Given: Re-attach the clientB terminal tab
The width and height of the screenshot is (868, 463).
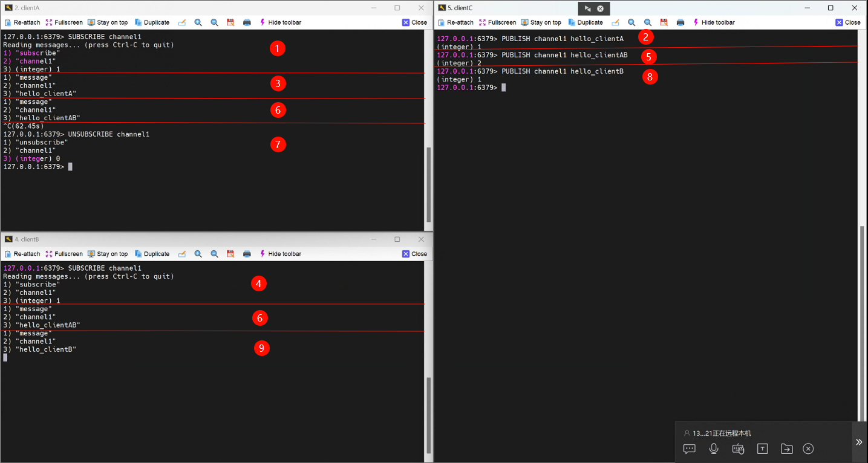Looking at the screenshot, I should [x=22, y=254].
